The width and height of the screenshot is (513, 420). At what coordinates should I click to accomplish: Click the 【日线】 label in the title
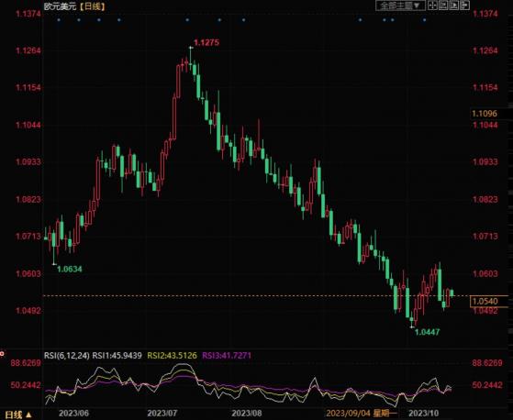tap(93, 6)
